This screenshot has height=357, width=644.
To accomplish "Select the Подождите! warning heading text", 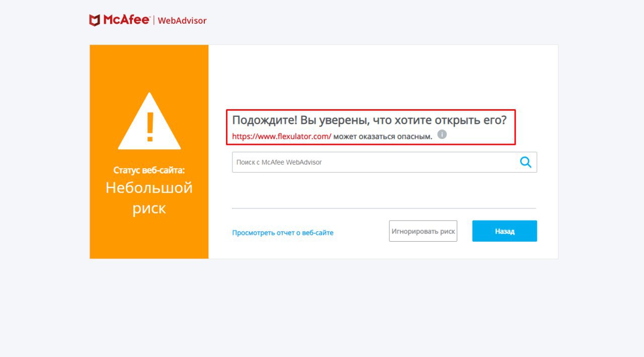I will point(369,121).
